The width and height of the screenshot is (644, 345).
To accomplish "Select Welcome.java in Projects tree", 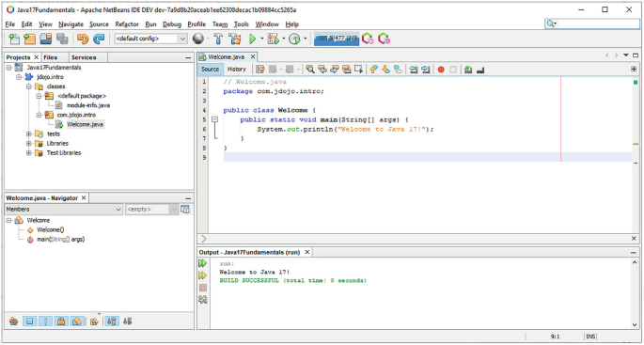I will pos(85,124).
